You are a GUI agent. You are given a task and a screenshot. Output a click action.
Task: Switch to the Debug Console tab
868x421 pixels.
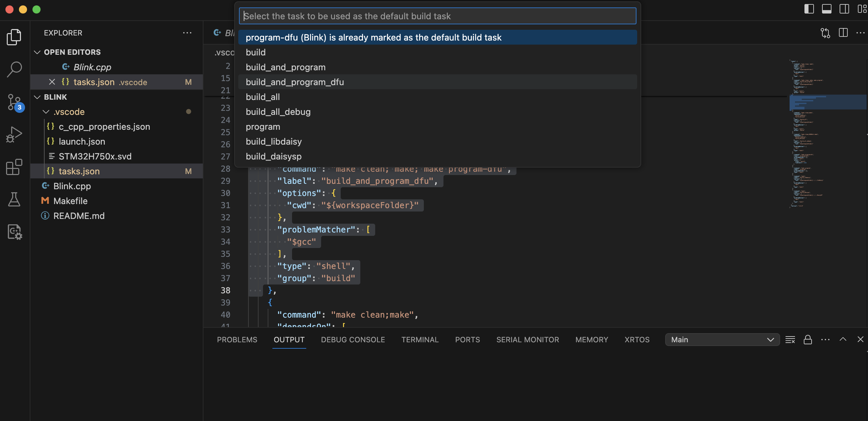[x=353, y=340]
